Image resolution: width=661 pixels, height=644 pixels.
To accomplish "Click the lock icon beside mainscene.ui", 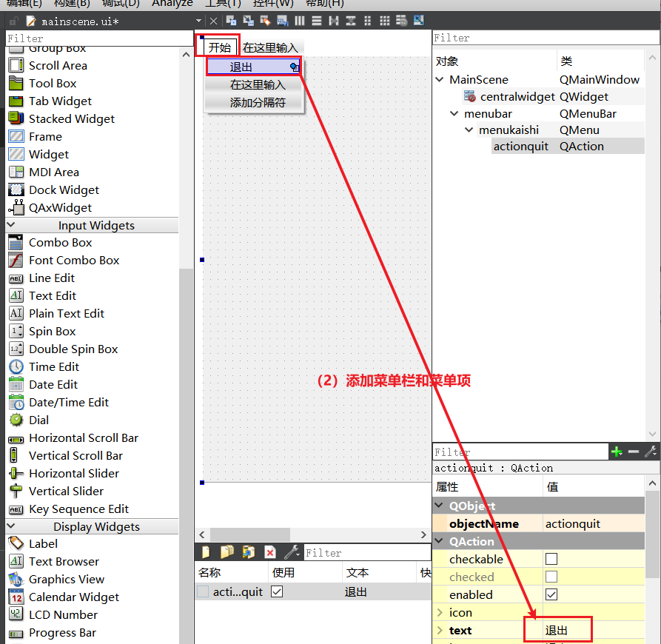I will pos(14,21).
